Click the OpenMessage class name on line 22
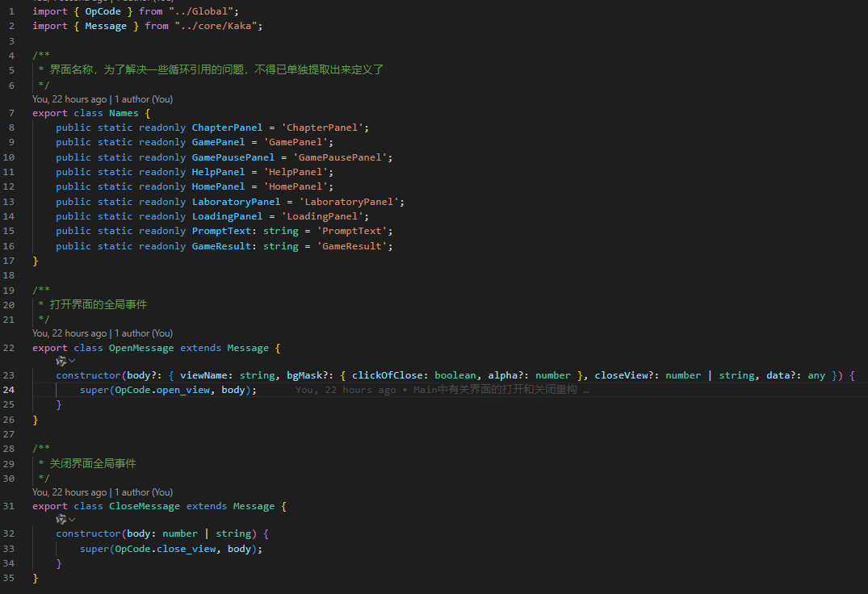 tap(141, 348)
